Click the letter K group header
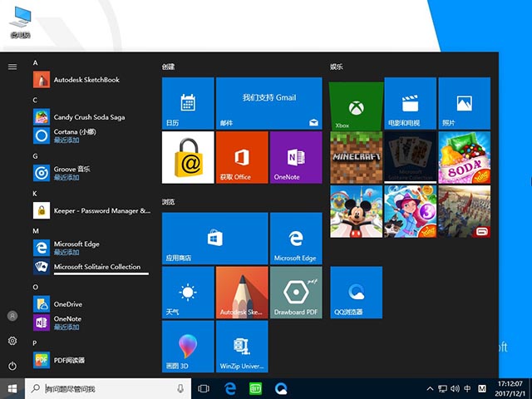Viewport: 532px width, 399px height. [35, 194]
